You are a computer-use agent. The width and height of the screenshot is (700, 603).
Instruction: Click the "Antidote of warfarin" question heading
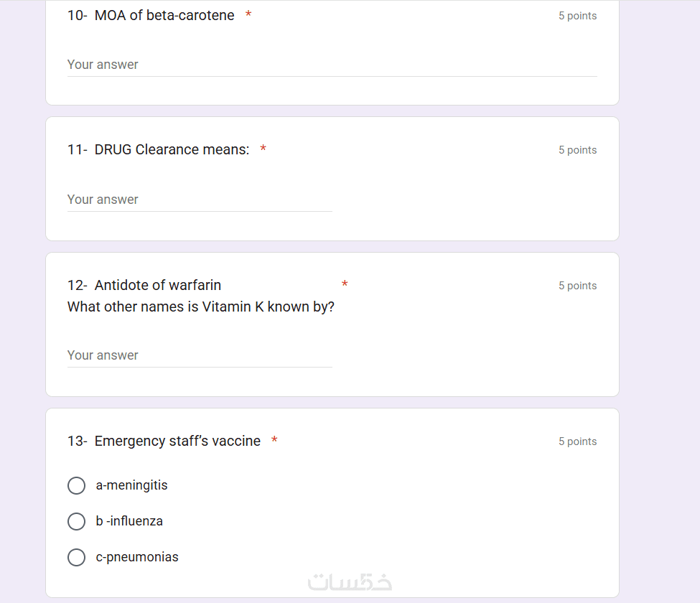(x=157, y=286)
